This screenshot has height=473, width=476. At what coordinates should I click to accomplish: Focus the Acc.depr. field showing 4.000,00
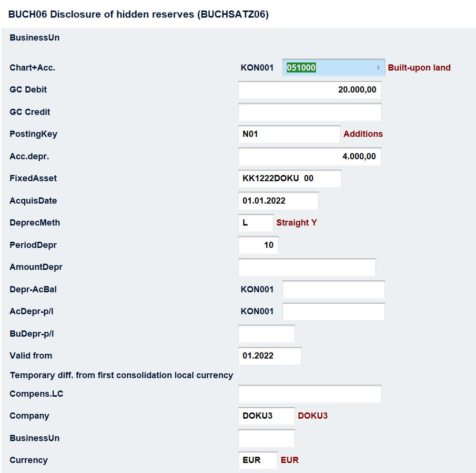click(310, 156)
